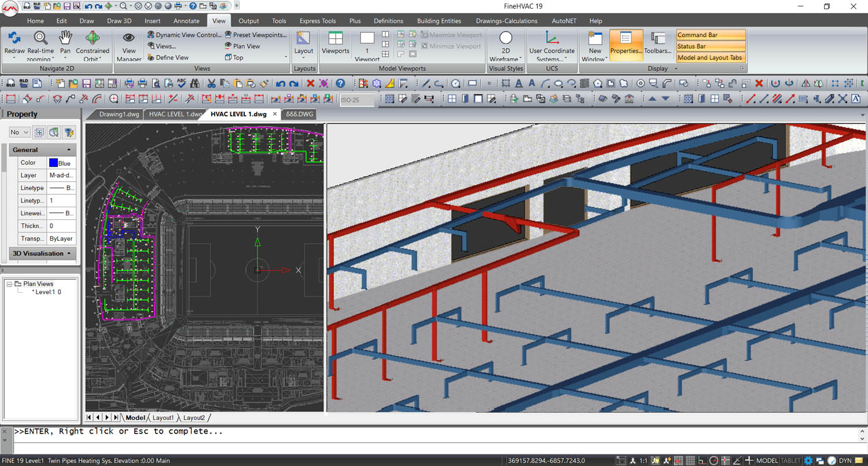
Task: Collapse the Plan Views tree node
Action: 10,284
